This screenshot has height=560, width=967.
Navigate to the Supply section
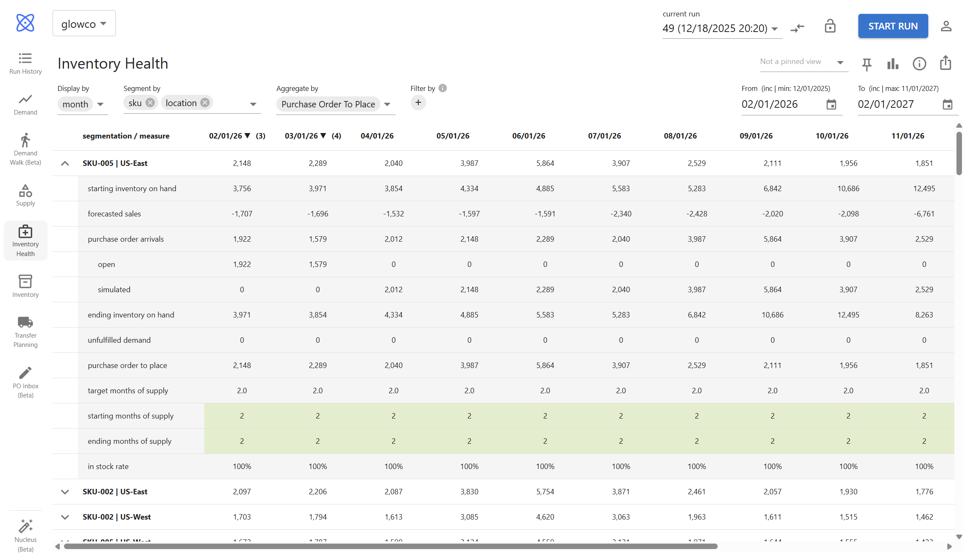[x=25, y=195]
